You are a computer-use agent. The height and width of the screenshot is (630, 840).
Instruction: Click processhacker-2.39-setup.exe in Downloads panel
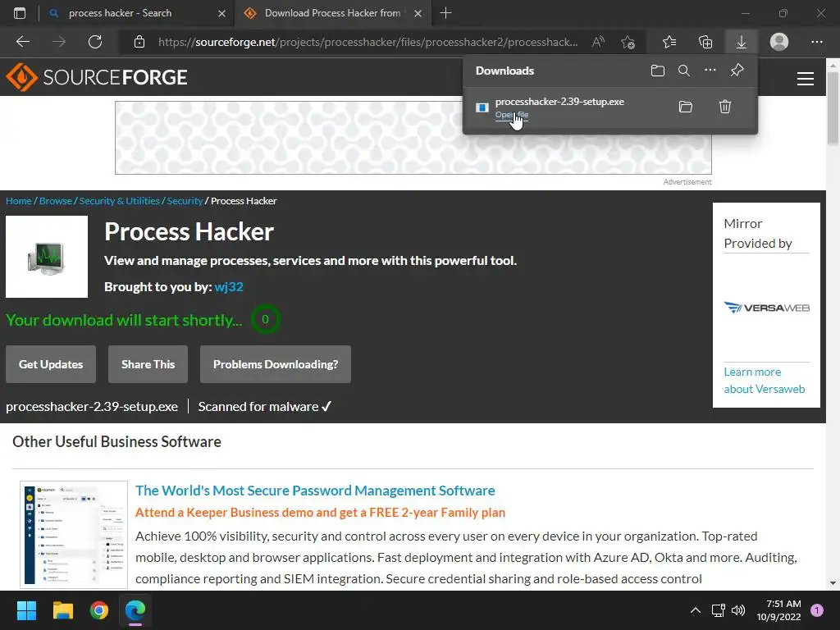559,101
